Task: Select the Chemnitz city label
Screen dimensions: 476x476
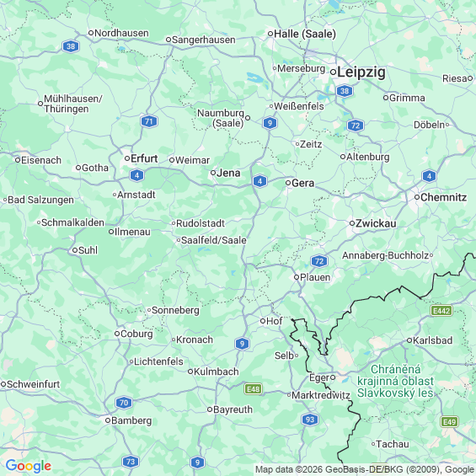Action: coord(443,197)
